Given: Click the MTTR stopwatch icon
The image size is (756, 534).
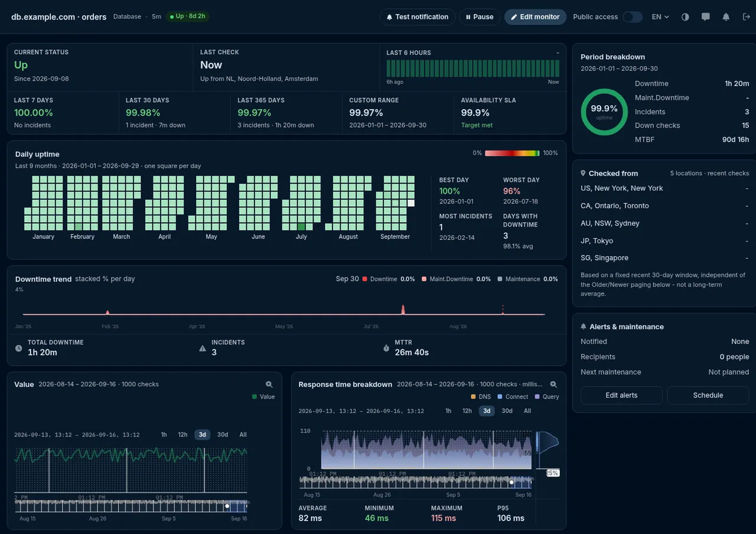Looking at the screenshot, I should (x=386, y=348).
